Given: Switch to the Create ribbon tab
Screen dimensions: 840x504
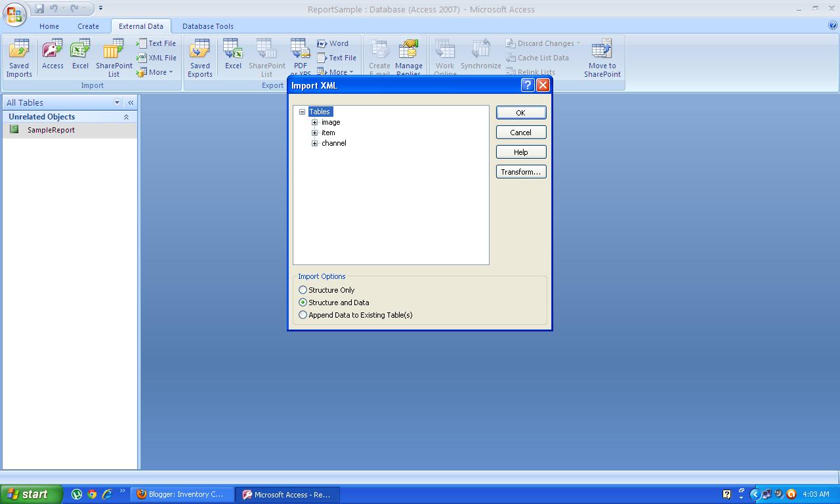Looking at the screenshot, I should [88, 26].
